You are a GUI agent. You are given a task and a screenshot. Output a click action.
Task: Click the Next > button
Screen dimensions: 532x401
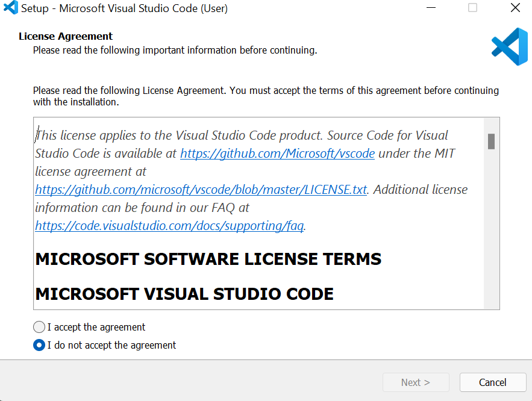[416, 382]
